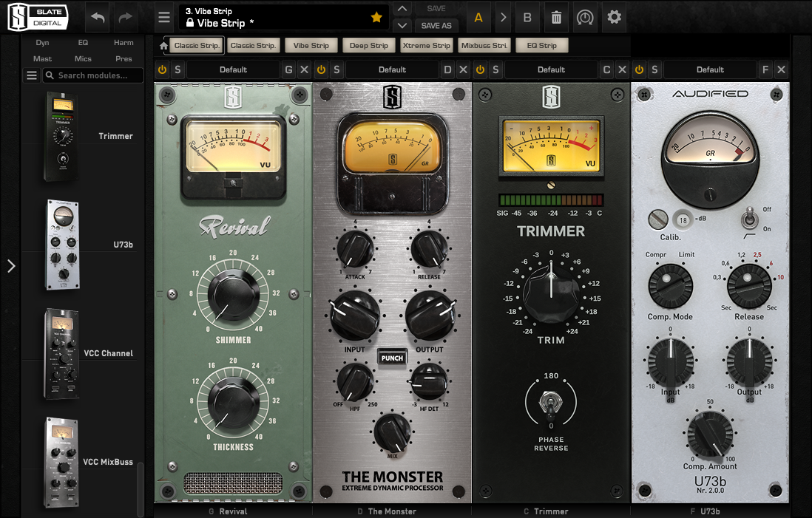Image resolution: width=812 pixels, height=518 pixels.
Task: Select the Trimmer module thumbnail in browser
Action: pos(62,136)
